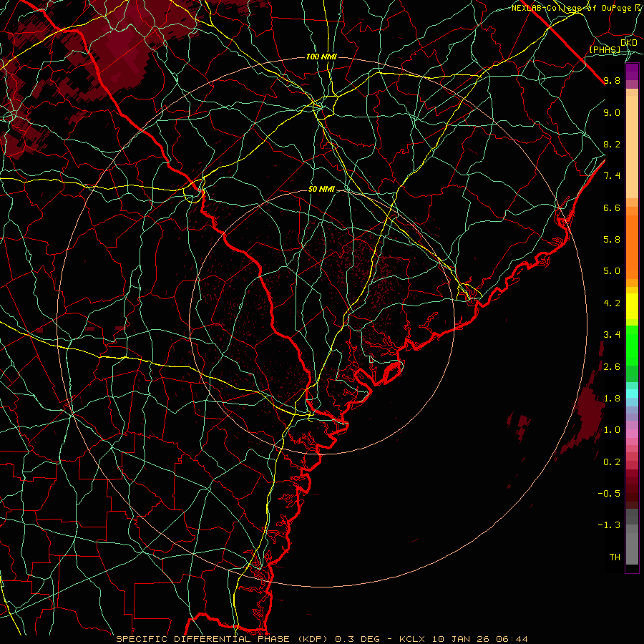This screenshot has width=644, height=644.
Task: Click the -0.5 scale label
Action: pos(609,494)
